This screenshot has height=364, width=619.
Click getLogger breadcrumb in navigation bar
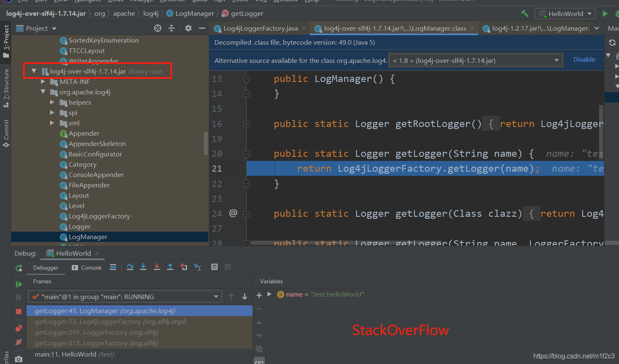click(243, 14)
